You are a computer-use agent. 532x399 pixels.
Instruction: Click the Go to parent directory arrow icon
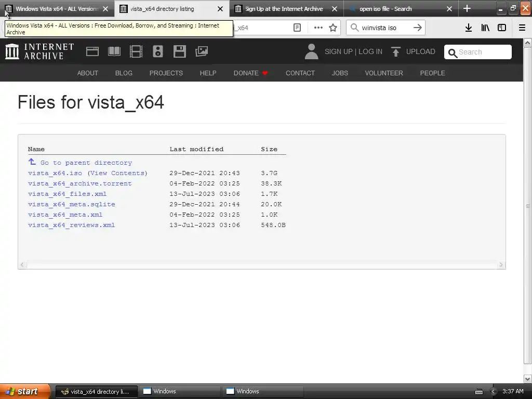[x=32, y=162]
